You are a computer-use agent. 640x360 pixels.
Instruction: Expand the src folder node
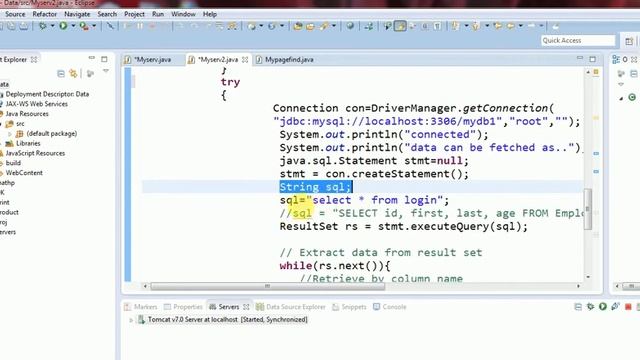coord(1,124)
